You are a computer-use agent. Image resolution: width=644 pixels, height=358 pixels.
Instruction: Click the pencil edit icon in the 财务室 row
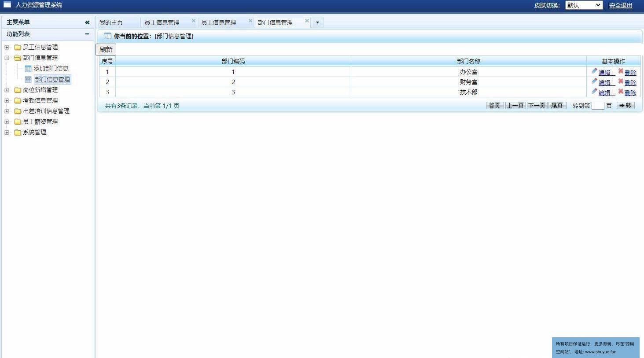click(594, 81)
